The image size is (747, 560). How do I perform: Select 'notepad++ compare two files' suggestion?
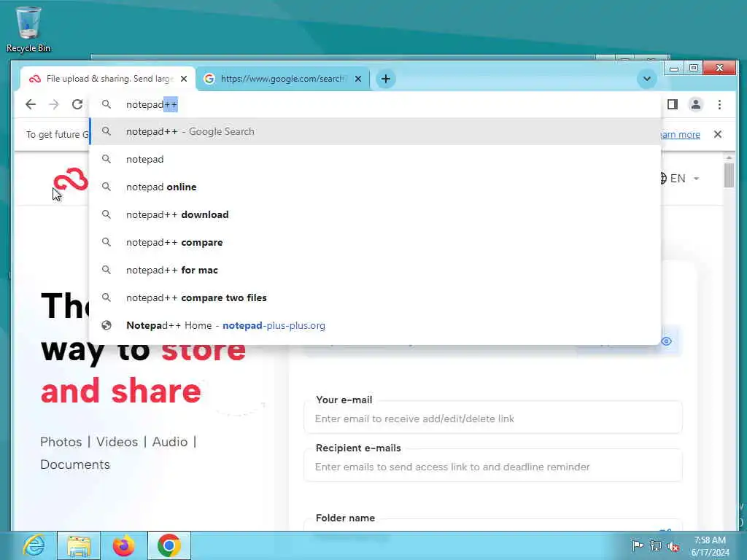[376, 297]
